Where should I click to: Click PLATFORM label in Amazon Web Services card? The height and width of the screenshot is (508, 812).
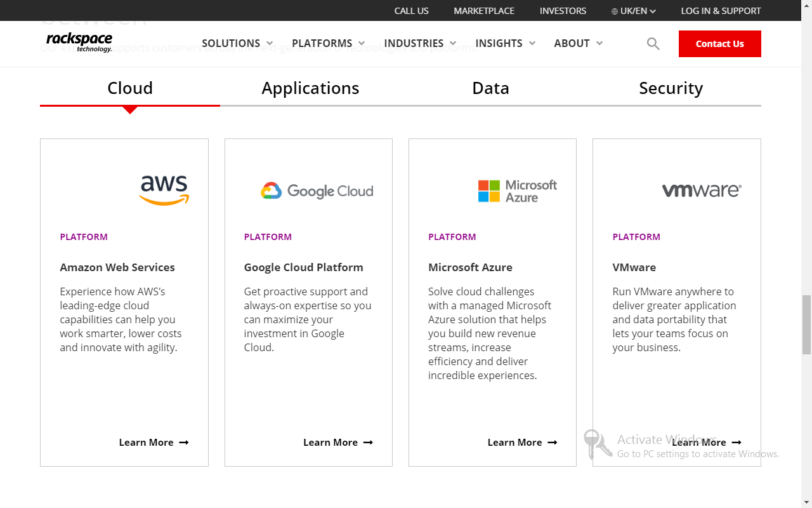click(84, 237)
